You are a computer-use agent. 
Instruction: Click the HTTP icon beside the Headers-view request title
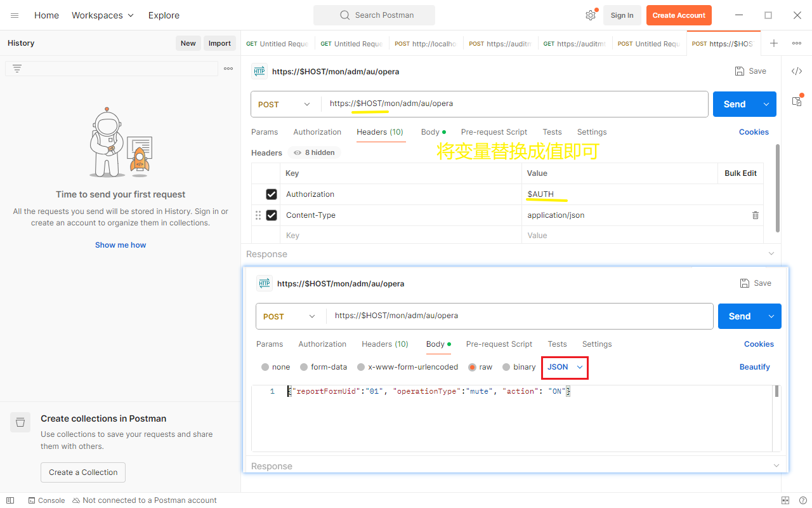[x=259, y=71]
